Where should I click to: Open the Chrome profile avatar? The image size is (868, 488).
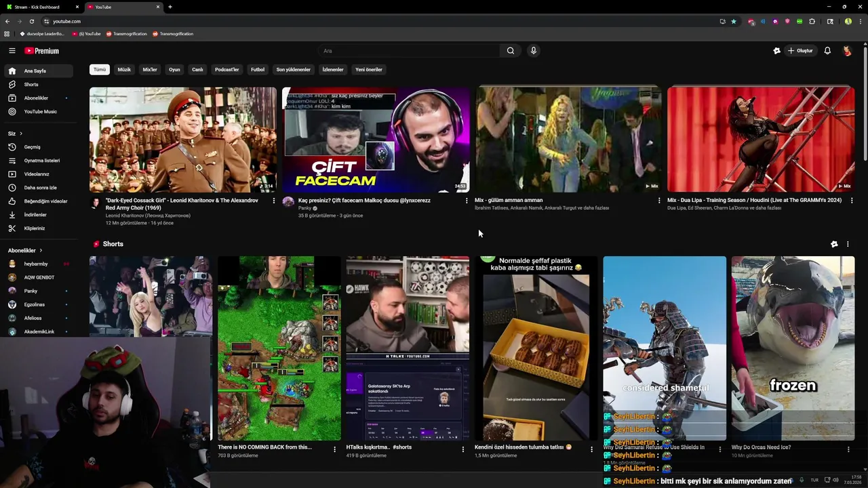pos(848,21)
